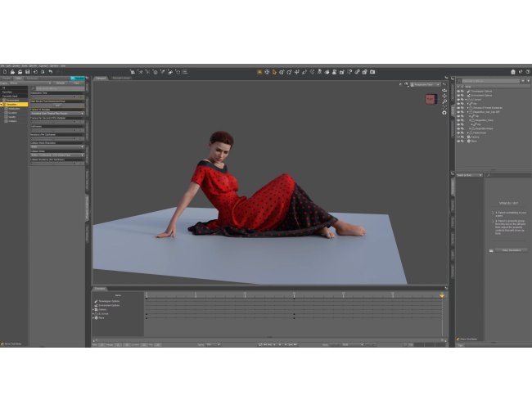Select the Simulation category in left list
532x409 pixels.
(x=14, y=105)
